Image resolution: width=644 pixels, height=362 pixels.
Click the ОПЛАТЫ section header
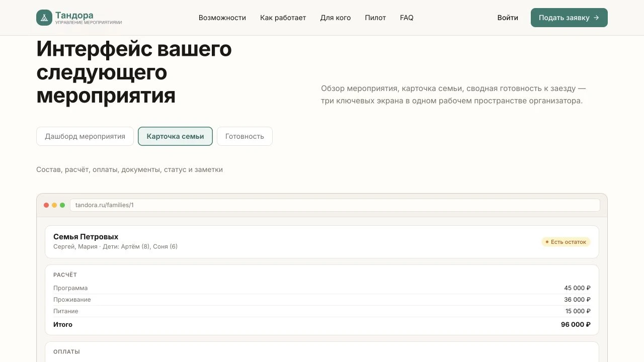[x=66, y=352]
